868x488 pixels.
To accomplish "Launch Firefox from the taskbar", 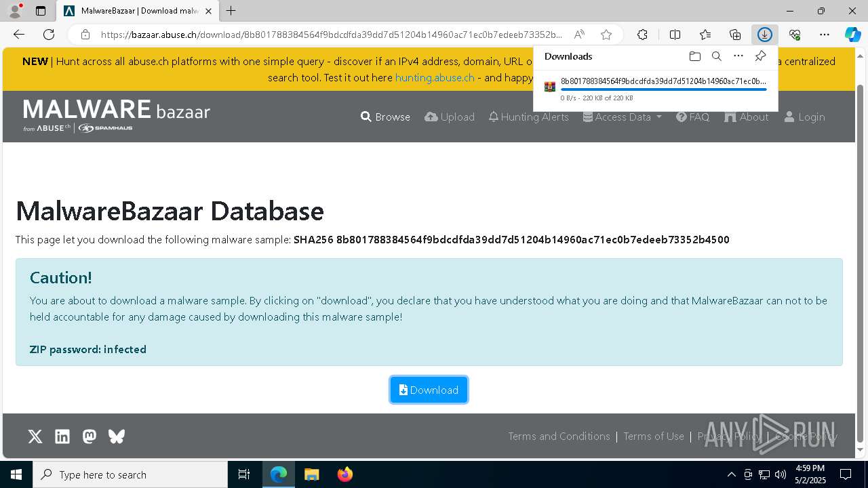I will (x=345, y=474).
